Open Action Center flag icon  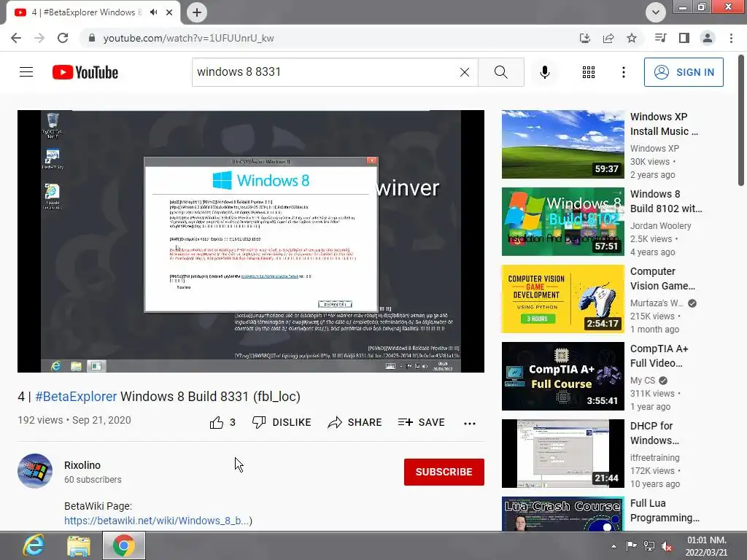[x=631, y=546]
